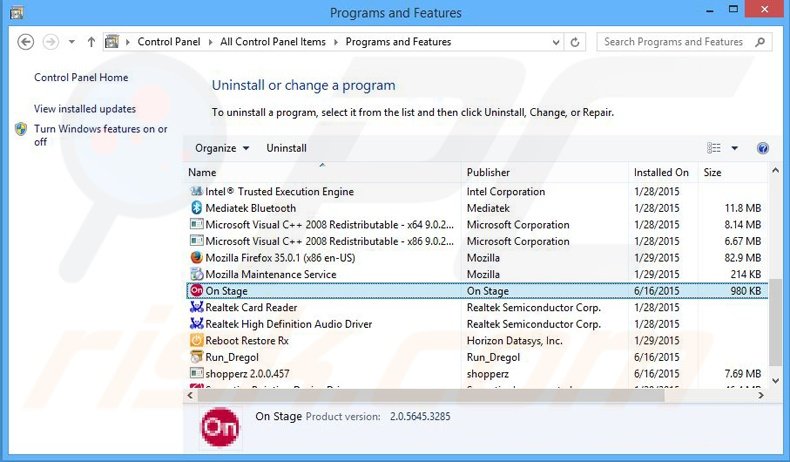Screen dimensions: 790x462
Task: Open the Organize menu
Action: pos(222,148)
